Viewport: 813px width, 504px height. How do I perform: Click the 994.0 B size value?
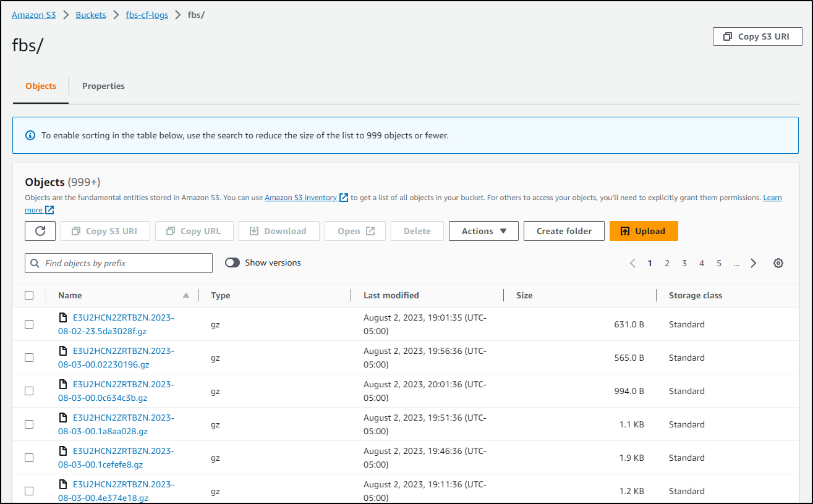629,391
